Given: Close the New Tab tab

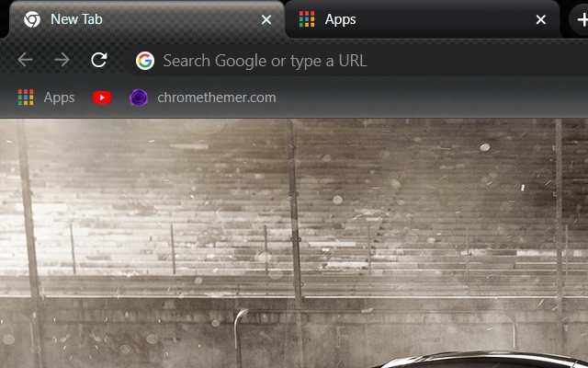Looking at the screenshot, I should coord(266,19).
